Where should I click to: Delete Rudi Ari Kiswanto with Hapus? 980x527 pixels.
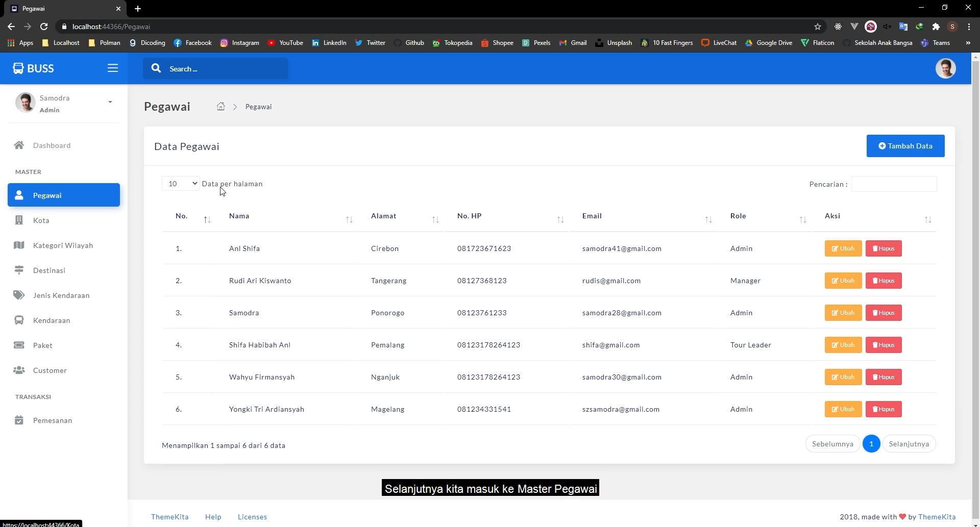(x=884, y=281)
